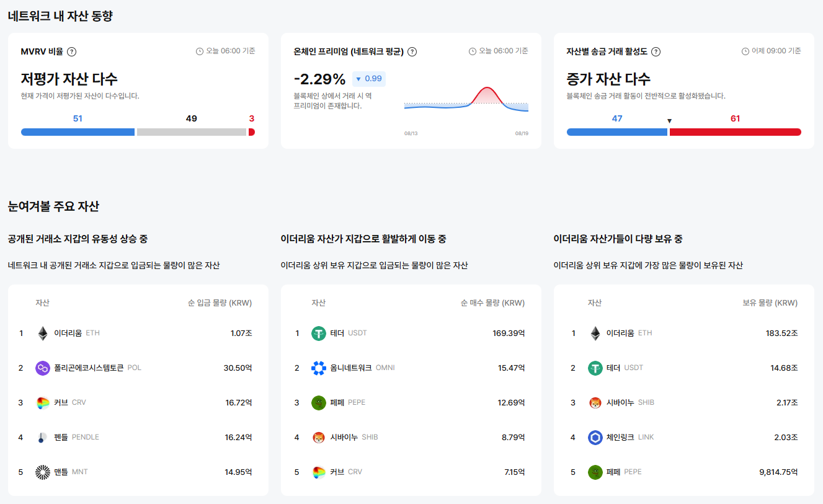Click the PEPE icon in the 순 매수 물량 list
Viewport: 823px width, 504px height.
[x=319, y=403]
